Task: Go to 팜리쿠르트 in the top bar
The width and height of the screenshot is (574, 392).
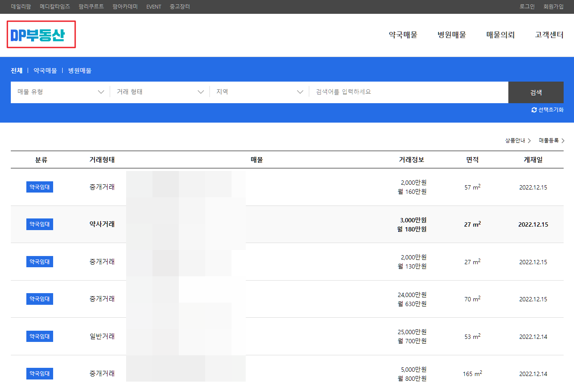Action: click(x=91, y=6)
